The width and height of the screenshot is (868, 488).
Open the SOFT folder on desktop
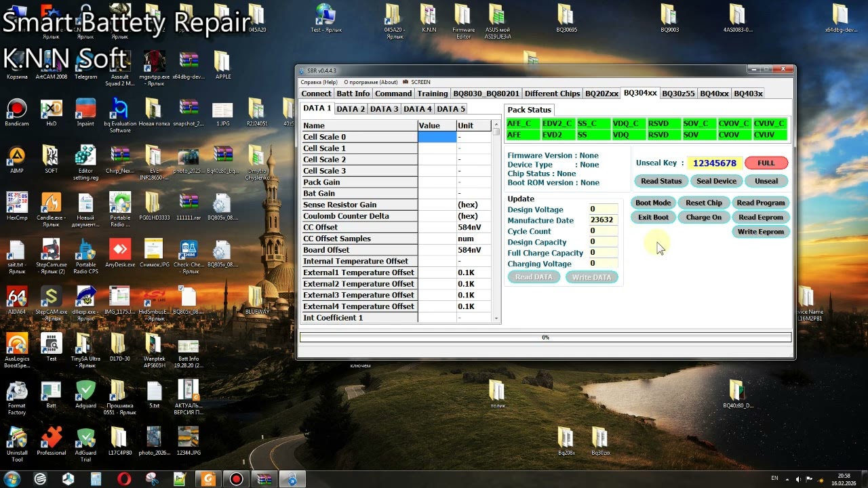pos(52,160)
